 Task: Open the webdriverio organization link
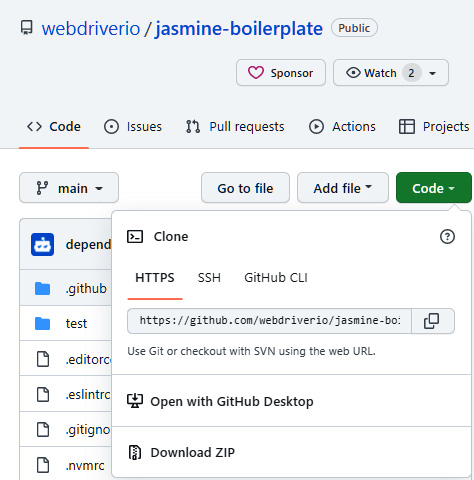(x=91, y=28)
